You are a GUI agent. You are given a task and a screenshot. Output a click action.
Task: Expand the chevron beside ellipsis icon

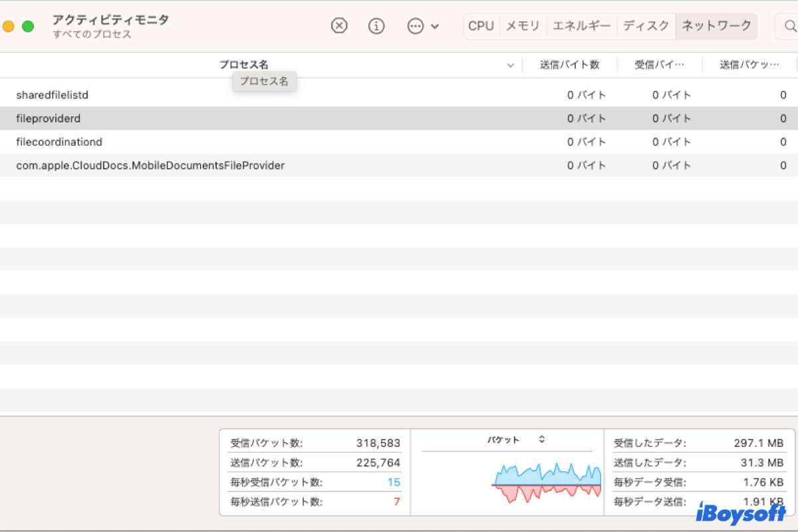point(435,27)
